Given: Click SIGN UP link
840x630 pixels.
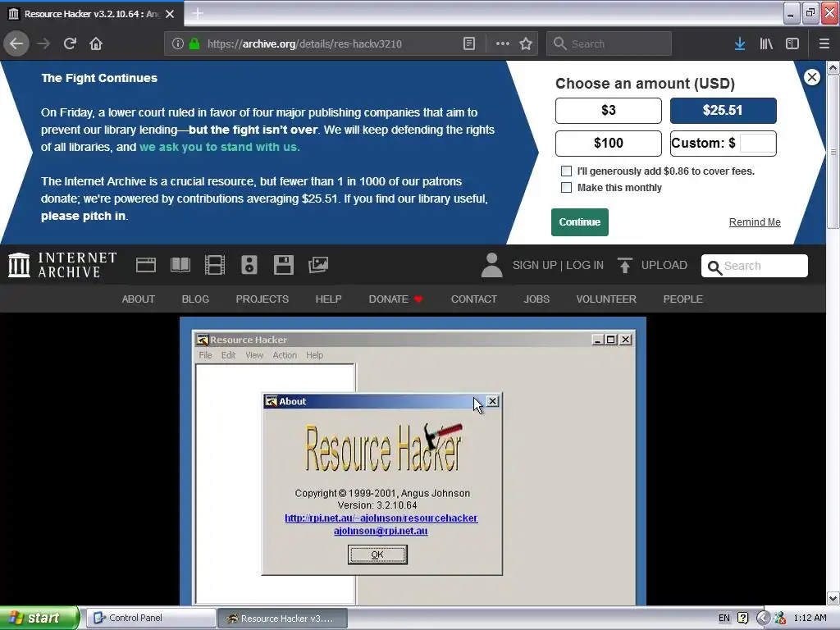Looking at the screenshot, I should (x=535, y=265).
